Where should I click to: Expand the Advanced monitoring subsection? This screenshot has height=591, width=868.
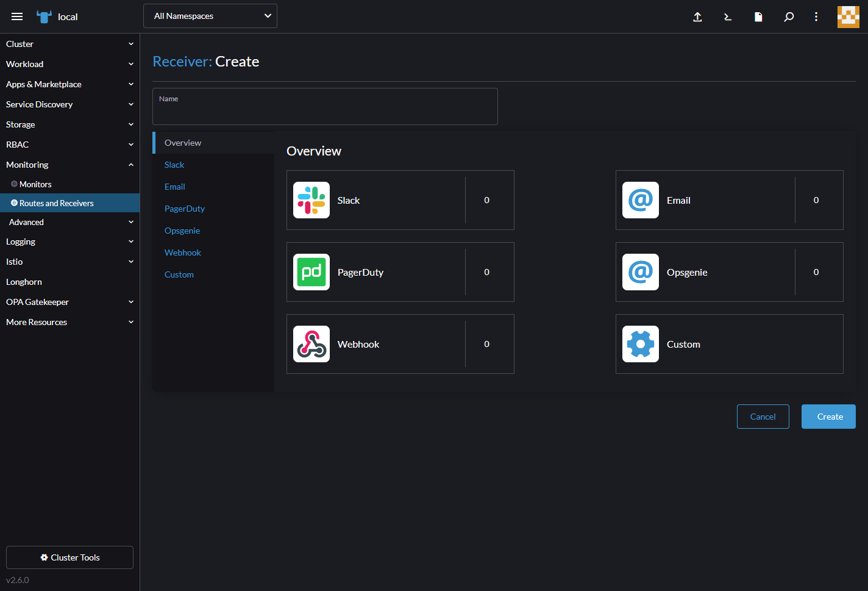click(x=69, y=222)
